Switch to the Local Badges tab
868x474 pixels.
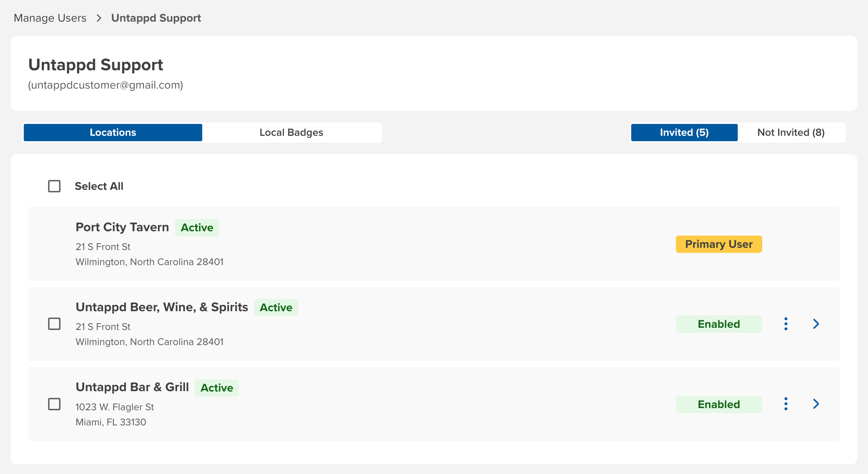291,133
